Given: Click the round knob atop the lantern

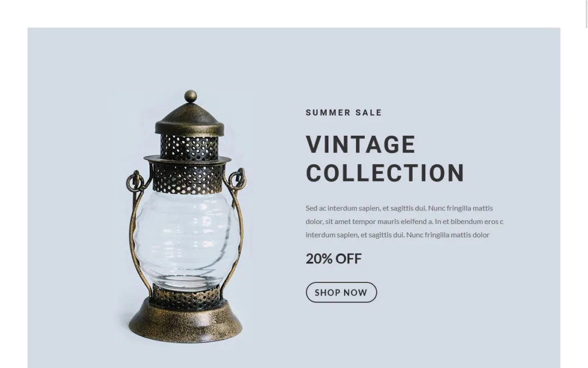Looking at the screenshot, I should pyautogui.click(x=191, y=96).
